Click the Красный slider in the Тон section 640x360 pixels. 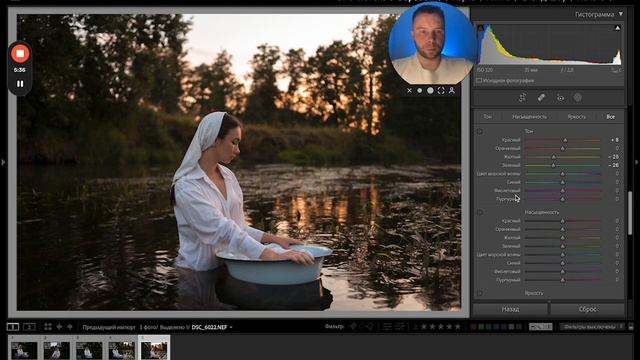click(562, 140)
